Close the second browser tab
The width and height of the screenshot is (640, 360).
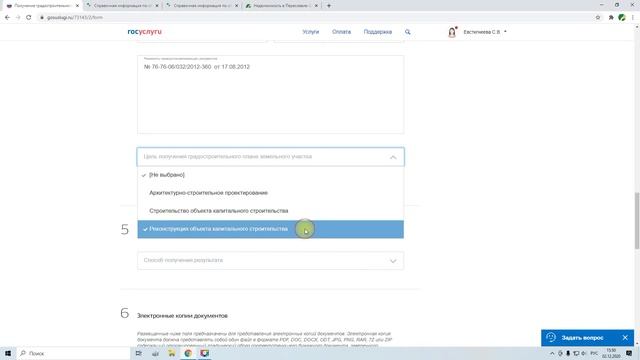coord(157,6)
